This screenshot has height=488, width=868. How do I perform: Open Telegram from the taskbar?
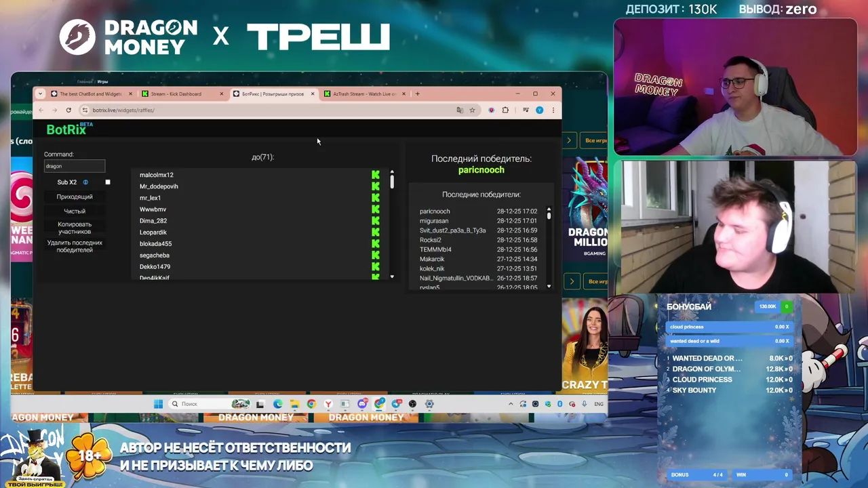(x=397, y=404)
